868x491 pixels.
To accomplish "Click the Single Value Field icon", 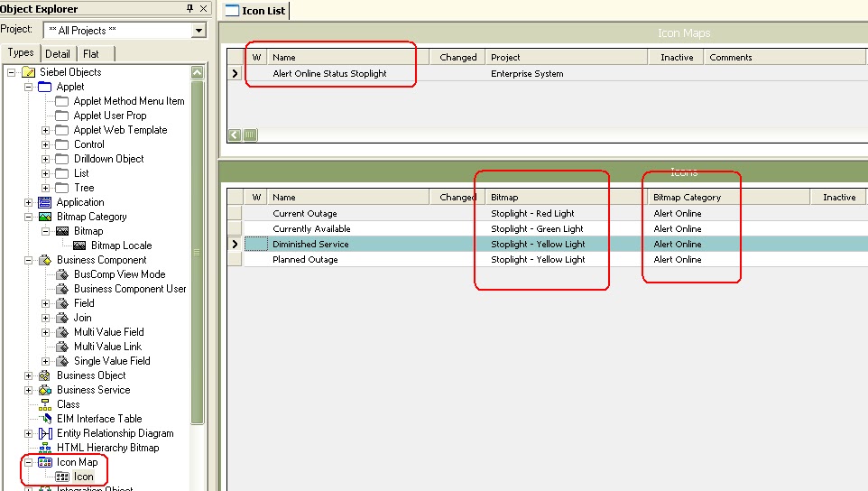I will (x=62, y=361).
